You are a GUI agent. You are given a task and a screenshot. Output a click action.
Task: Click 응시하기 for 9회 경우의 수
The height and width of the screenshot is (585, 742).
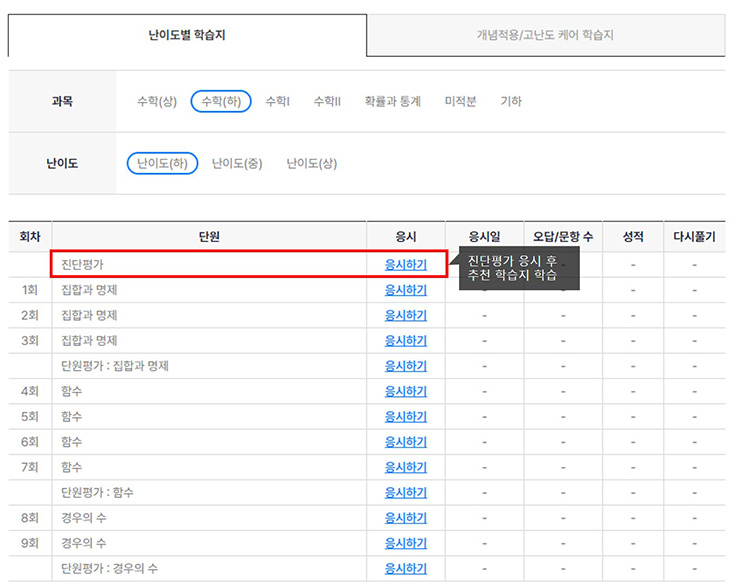click(406, 543)
